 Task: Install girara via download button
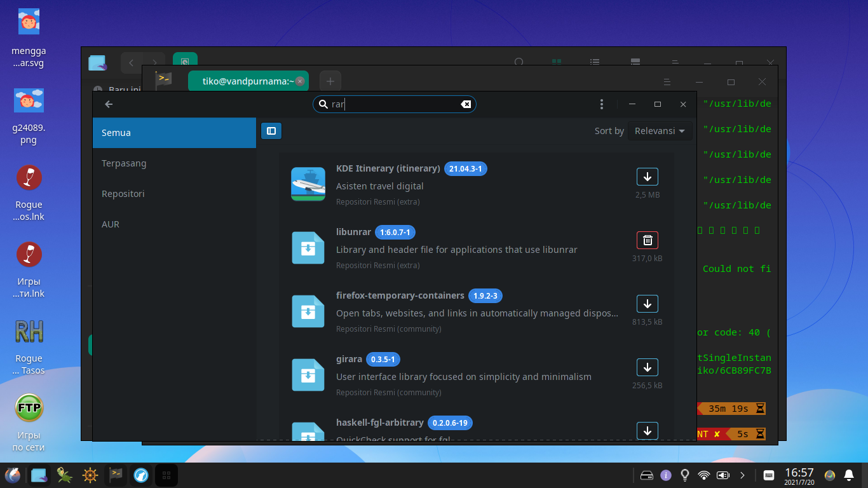(647, 367)
